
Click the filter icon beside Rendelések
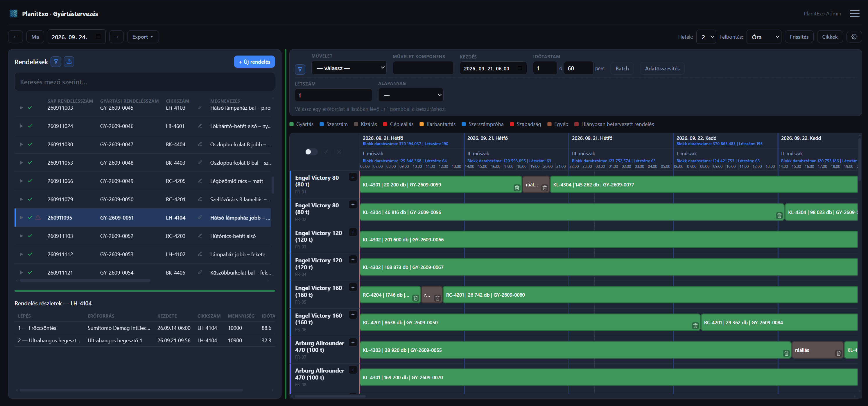[x=56, y=62]
